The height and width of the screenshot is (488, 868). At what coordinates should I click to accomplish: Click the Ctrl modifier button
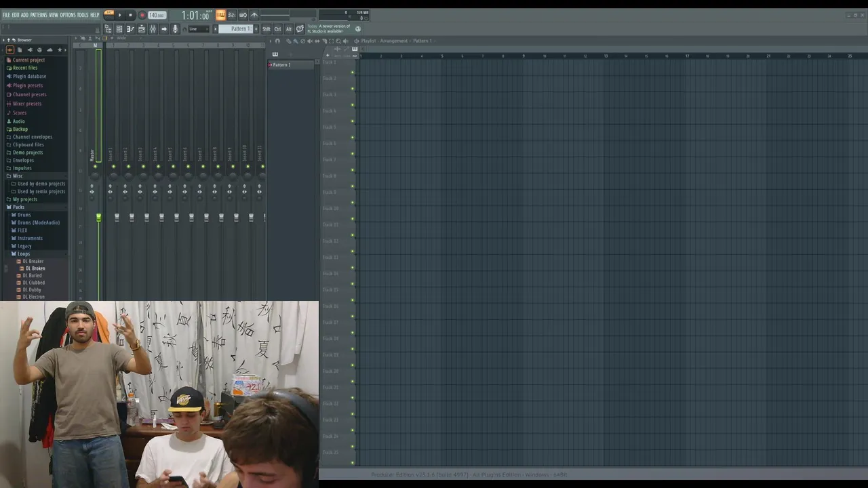pos(277,29)
